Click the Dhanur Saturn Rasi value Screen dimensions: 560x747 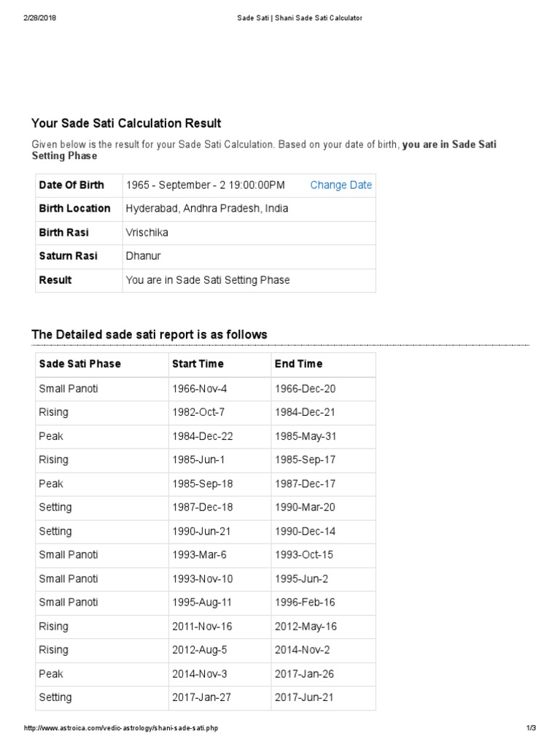point(143,256)
